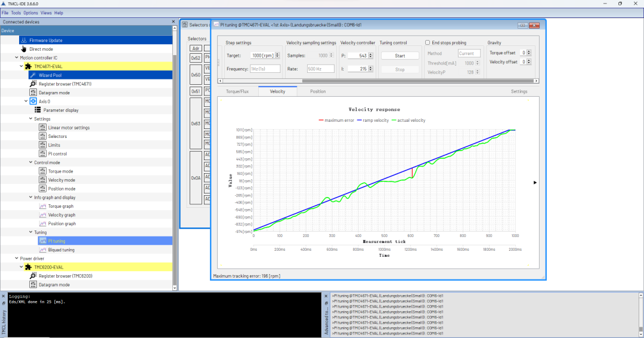
Task: Click the Velocity controller P value field
Action: tap(358, 56)
